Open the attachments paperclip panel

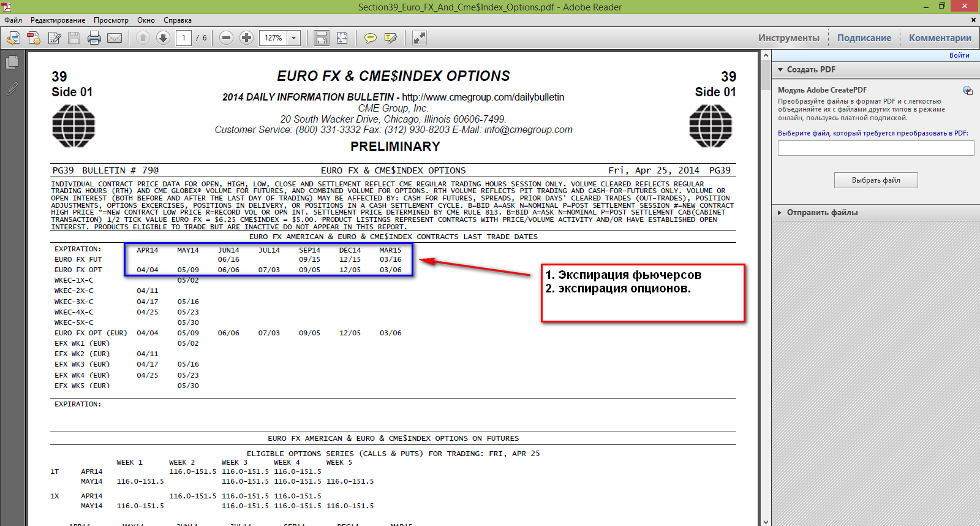pyautogui.click(x=12, y=88)
